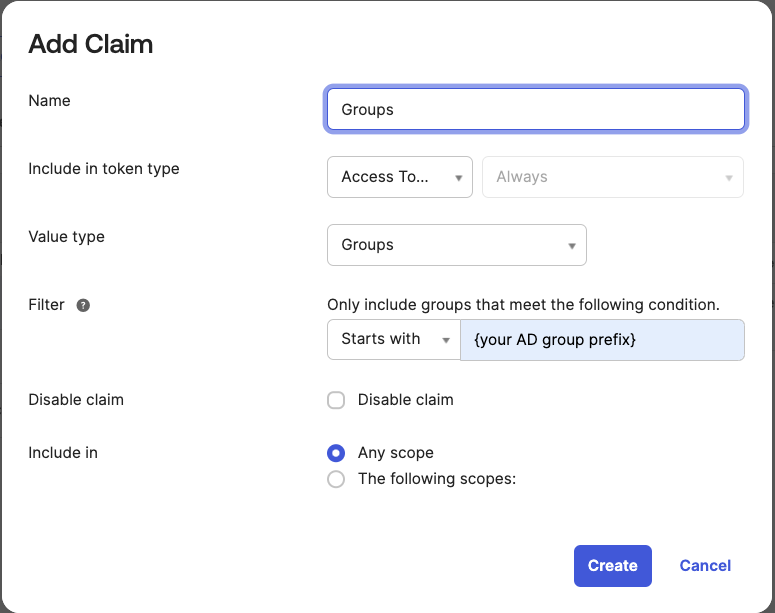The height and width of the screenshot is (613, 775).
Task: Choose The following scopes radio option
Action: click(x=337, y=479)
